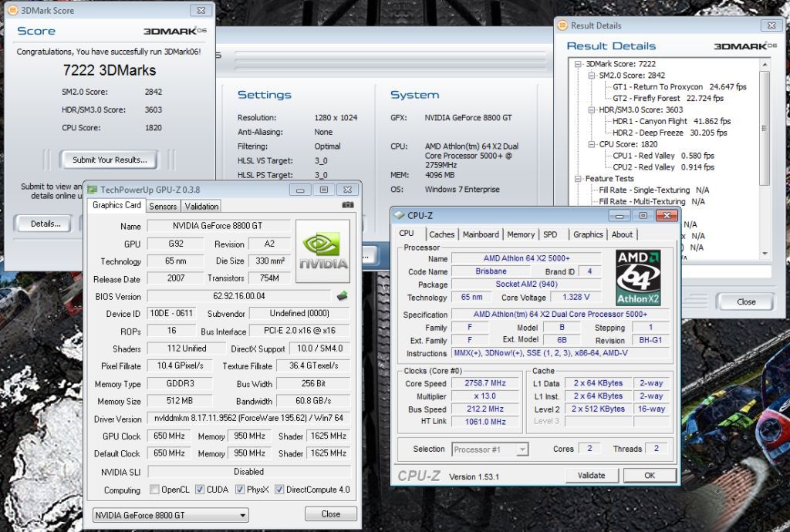Click the 3DMark Score window icon

[x=12, y=11]
